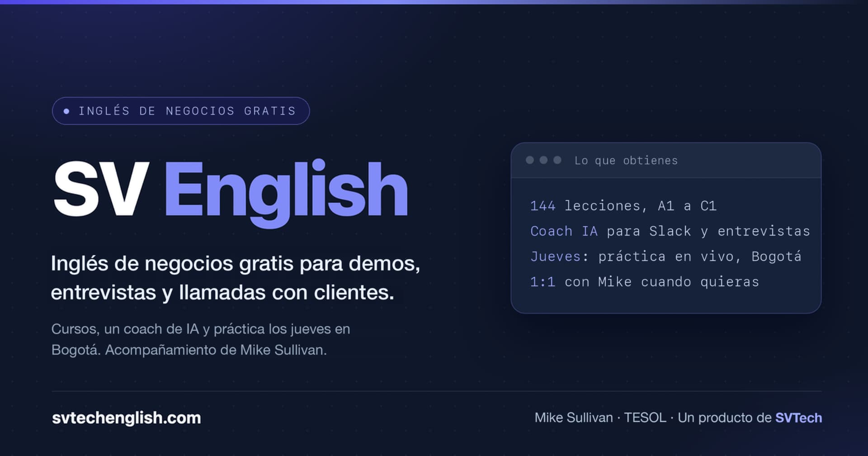
Task: Click 'Jueves: práctica en vivo, Bogotá' line
Action: point(666,256)
